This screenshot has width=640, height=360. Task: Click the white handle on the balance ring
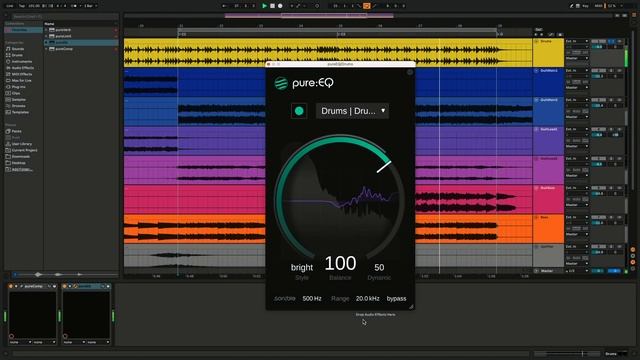pyautogui.click(x=384, y=167)
